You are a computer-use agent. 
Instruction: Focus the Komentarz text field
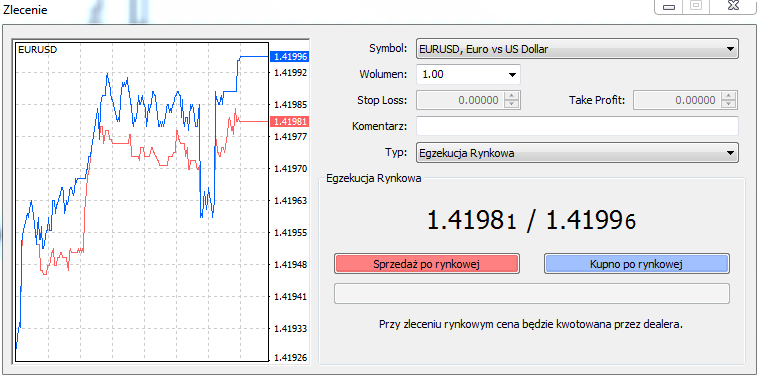click(x=577, y=126)
